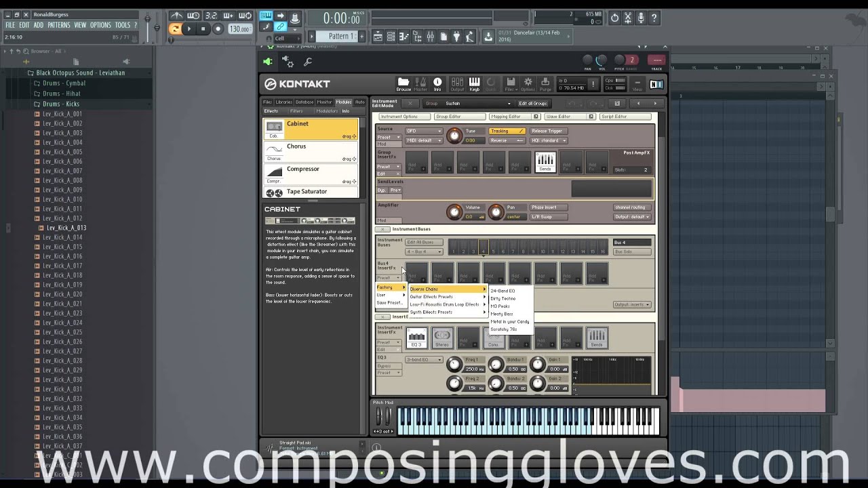Open the Mapping Editor
The image size is (868, 488).
point(509,117)
